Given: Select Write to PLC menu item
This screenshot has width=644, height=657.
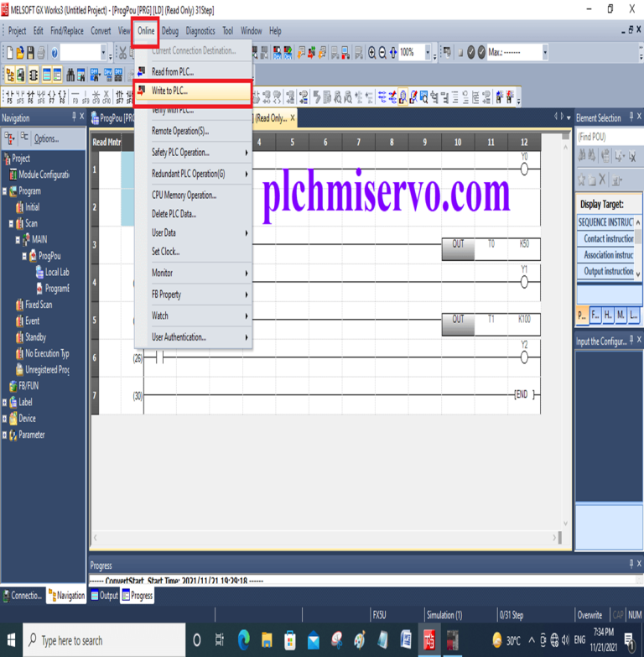Looking at the screenshot, I should [x=194, y=91].
